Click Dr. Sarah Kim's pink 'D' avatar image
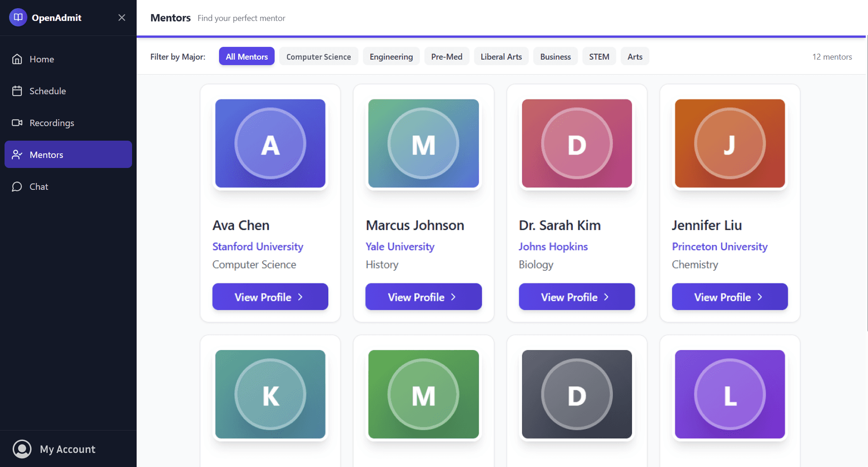Screen dimensions: 868x467 point(577,143)
